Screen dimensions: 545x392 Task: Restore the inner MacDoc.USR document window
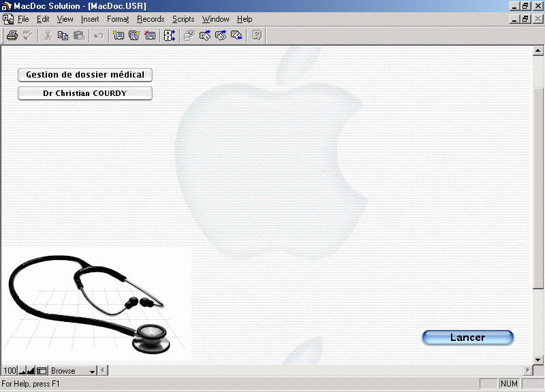tap(525, 19)
